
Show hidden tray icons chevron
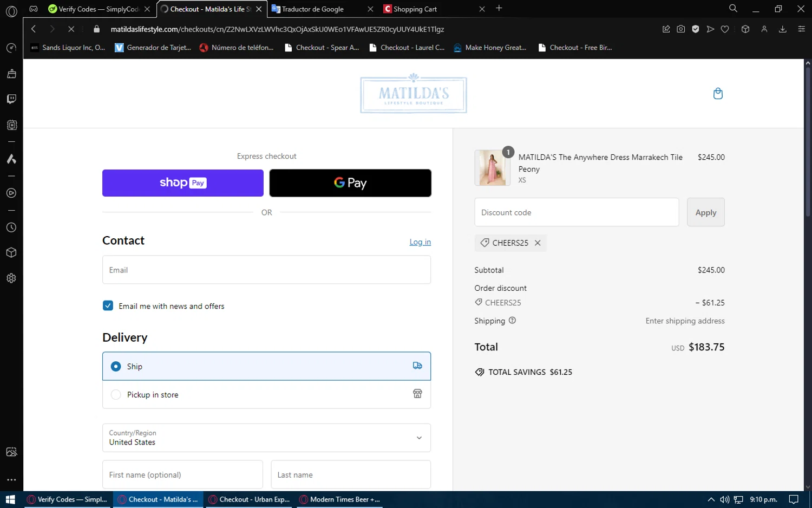pos(711,499)
